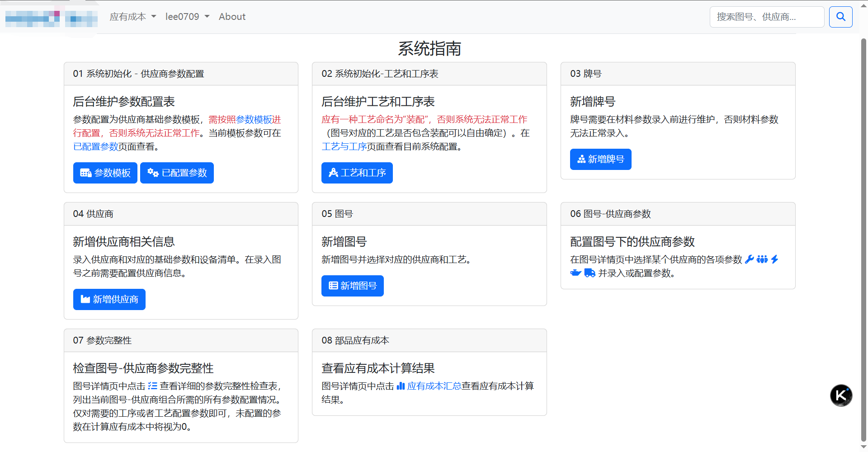This screenshot has width=868, height=452.
Task: Click the 已配置参数 button
Action: click(177, 173)
